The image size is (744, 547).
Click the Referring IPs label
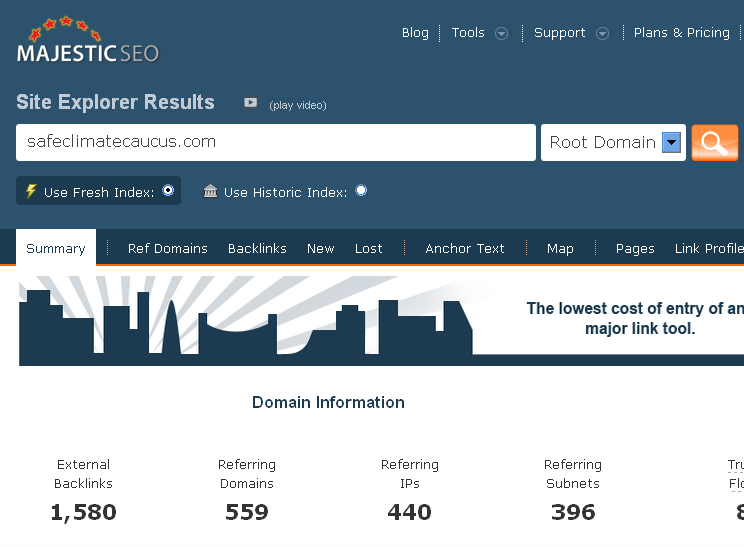pos(409,473)
